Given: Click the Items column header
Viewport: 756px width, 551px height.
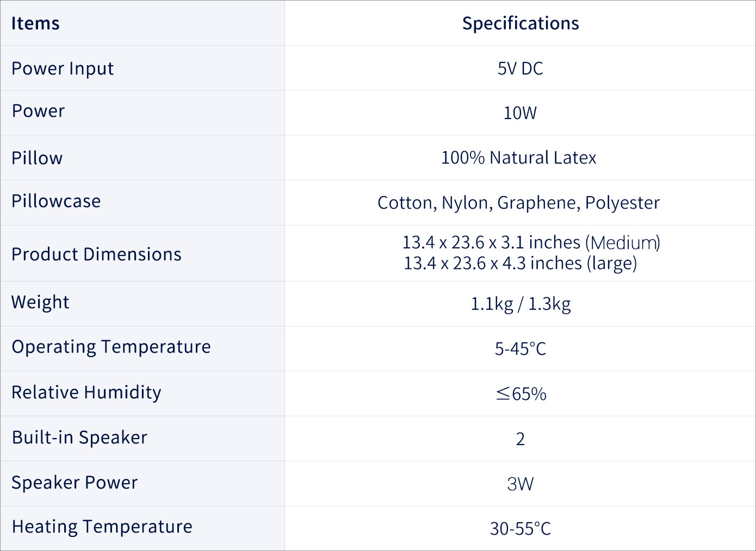Looking at the screenshot, I should pyautogui.click(x=35, y=23).
